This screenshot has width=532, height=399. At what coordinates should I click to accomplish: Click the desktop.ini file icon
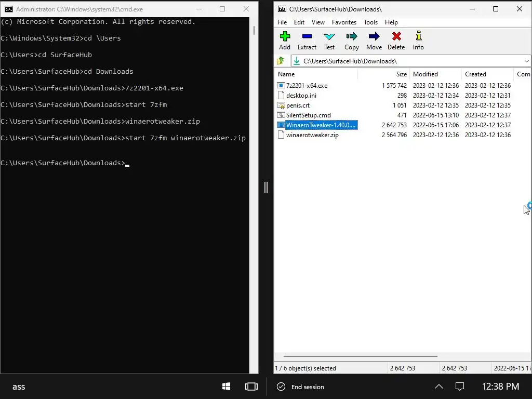coord(281,96)
